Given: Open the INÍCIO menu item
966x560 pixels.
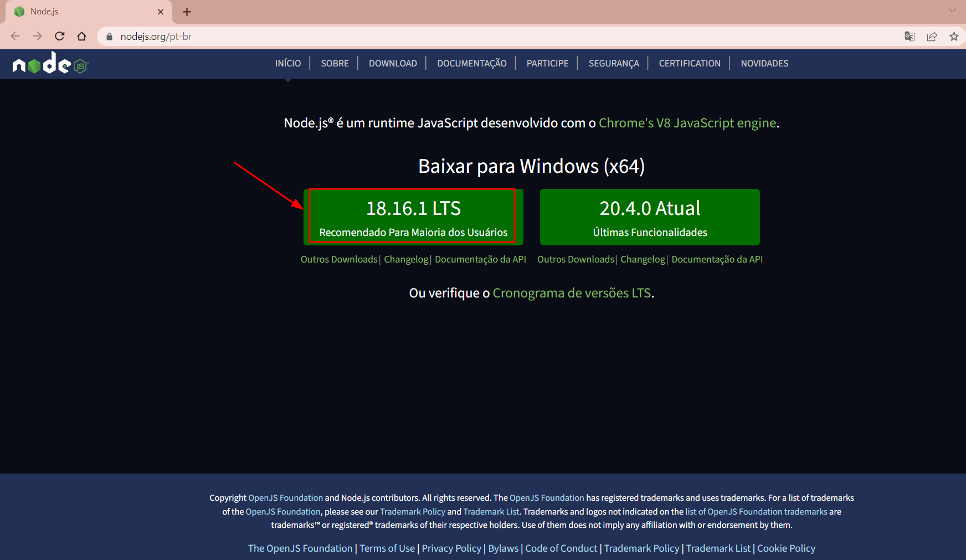Looking at the screenshot, I should click(x=288, y=63).
